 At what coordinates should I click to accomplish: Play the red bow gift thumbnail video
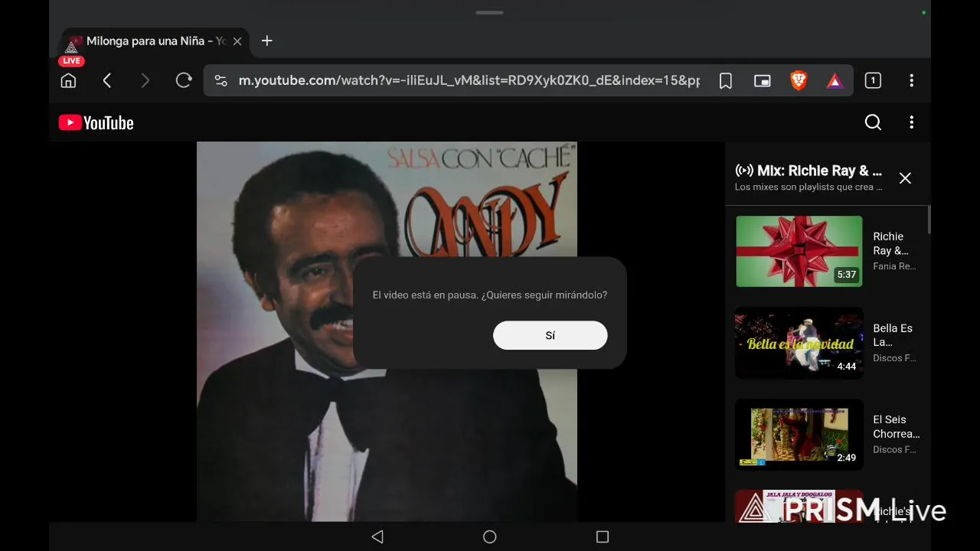(x=799, y=251)
